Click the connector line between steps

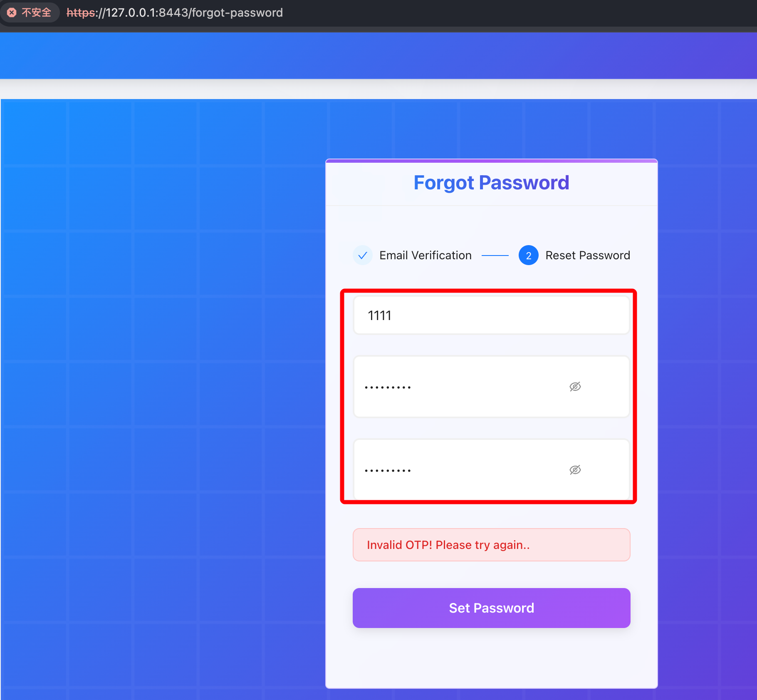(x=495, y=255)
